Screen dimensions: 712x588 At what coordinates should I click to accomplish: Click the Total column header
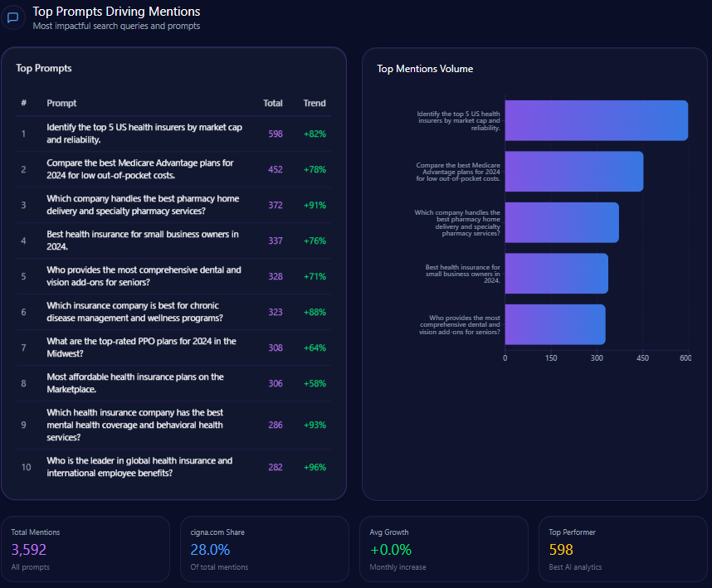[x=272, y=103]
